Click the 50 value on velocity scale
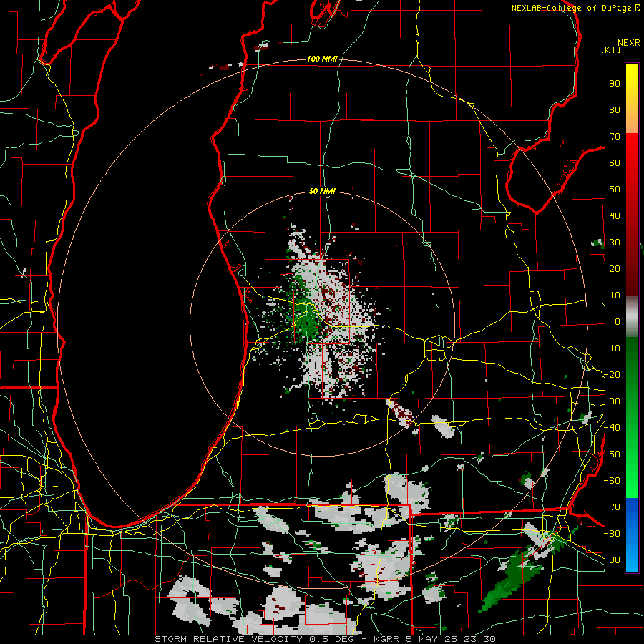The height and width of the screenshot is (644, 644). pos(615,190)
